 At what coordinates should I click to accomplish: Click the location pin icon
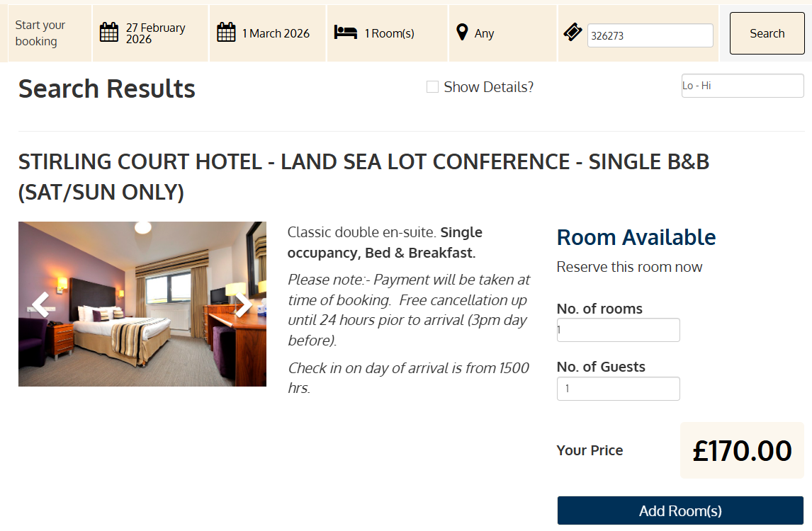point(462,33)
